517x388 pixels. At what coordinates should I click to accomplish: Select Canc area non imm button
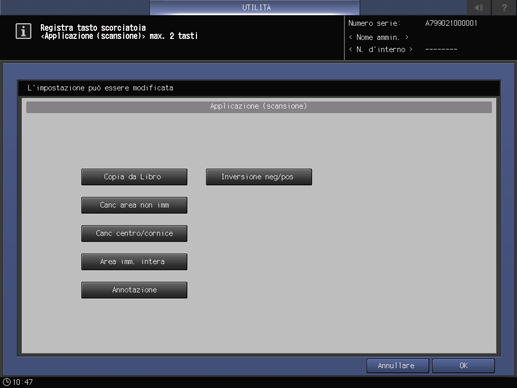pos(134,205)
